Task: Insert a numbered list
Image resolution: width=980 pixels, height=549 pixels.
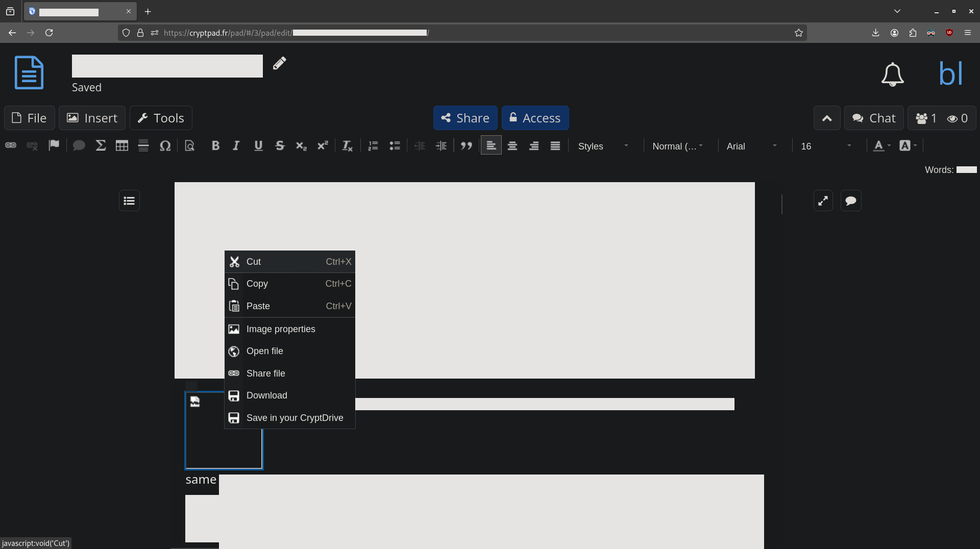Action: pos(373,146)
